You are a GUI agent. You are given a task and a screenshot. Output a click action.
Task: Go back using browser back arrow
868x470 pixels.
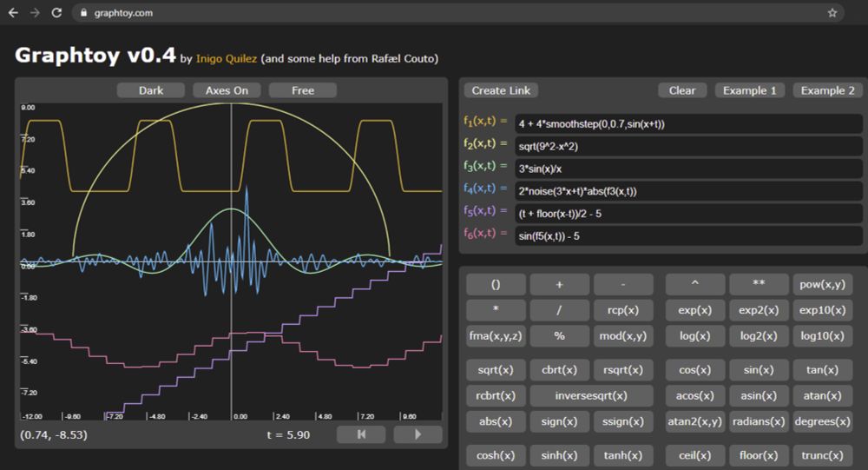pyautogui.click(x=13, y=13)
